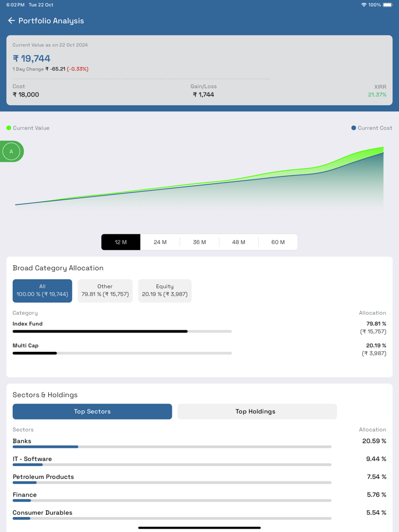Image resolution: width=399 pixels, height=532 pixels.
Task: Select the 48 M time range
Action: pos(239,242)
